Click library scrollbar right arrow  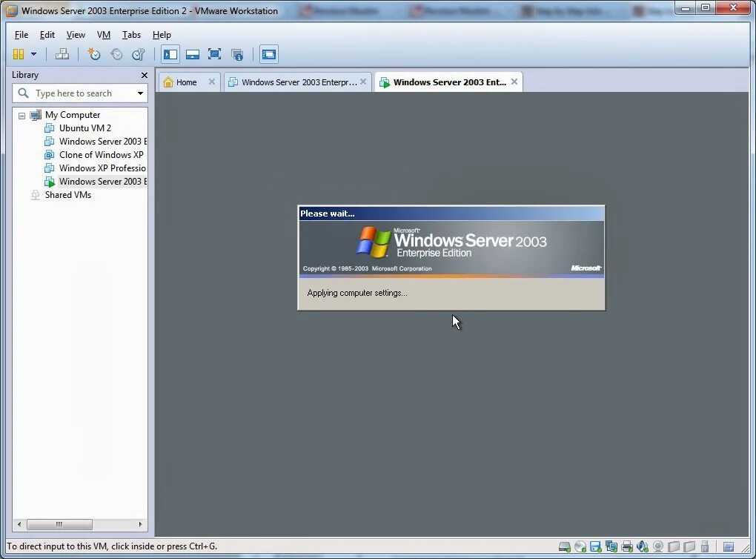pyautogui.click(x=140, y=524)
